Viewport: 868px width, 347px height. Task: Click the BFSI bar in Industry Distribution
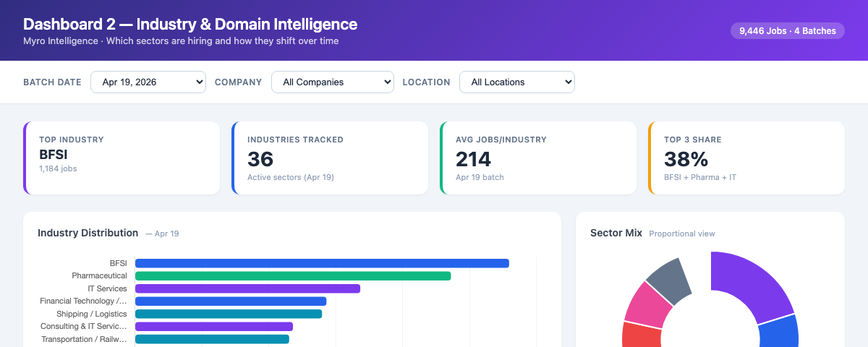pos(322,263)
